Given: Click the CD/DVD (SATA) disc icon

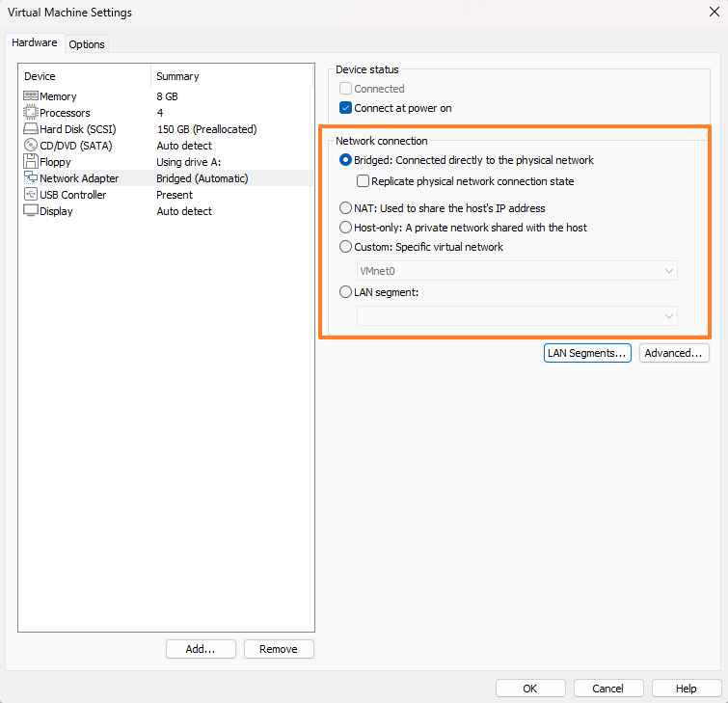Looking at the screenshot, I should click(31, 146).
